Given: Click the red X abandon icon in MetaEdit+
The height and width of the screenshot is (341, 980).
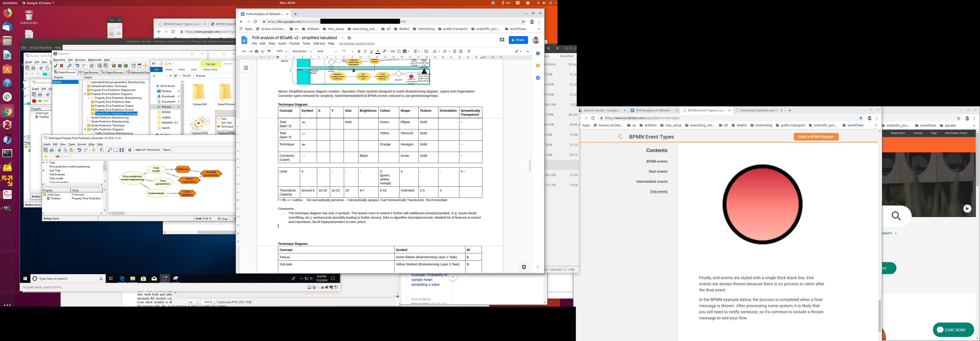Looking at the screenshot, I should coord(62,66).
